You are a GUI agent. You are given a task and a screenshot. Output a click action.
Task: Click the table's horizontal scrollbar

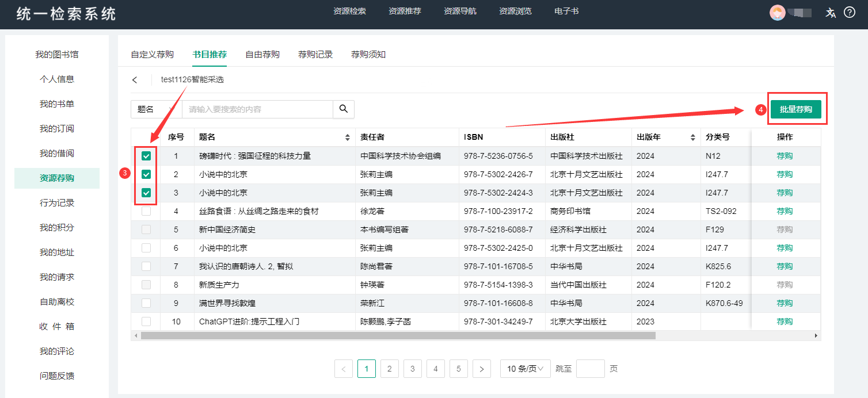[x=398, y=335]
